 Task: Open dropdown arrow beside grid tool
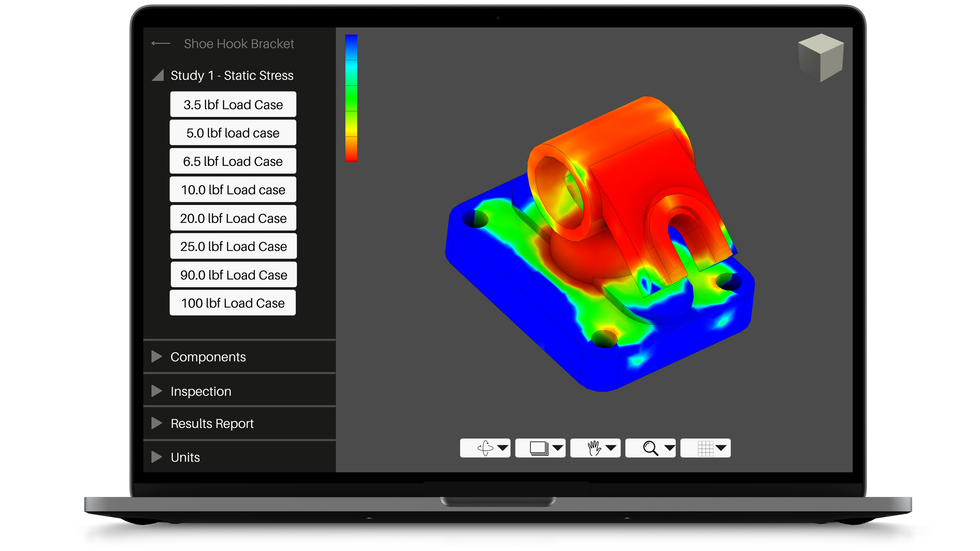(721, 448)
